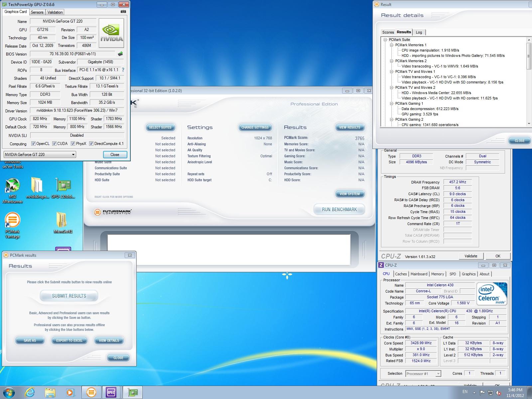Open the MSI Afterburner desktop shortcut
Image resolution: width=532 pixels, height=399 pixels.
pos(13,191)
